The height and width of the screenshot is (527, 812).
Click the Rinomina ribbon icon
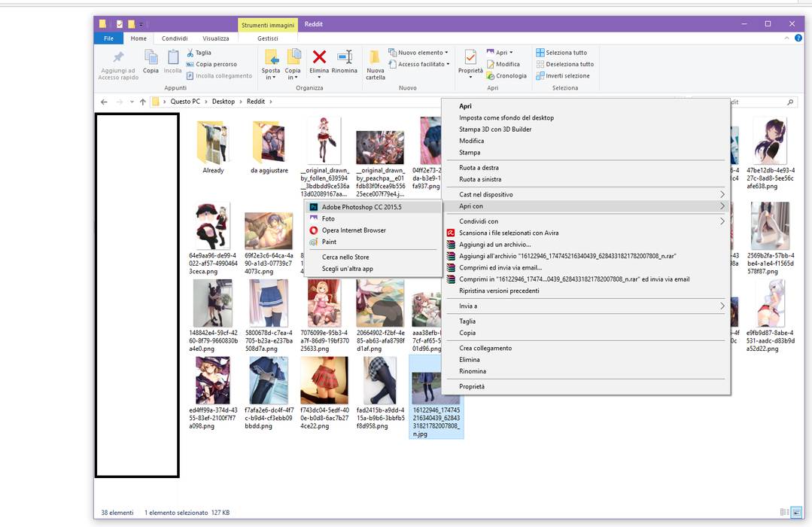345,61
